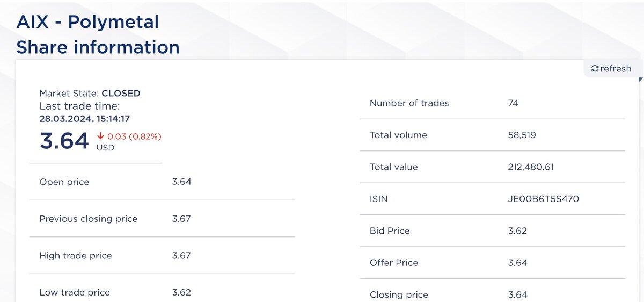Screen dimensions: 644x302
Task: Click the red 0.03 (0.82%) change text
Action: coord(134,136)
